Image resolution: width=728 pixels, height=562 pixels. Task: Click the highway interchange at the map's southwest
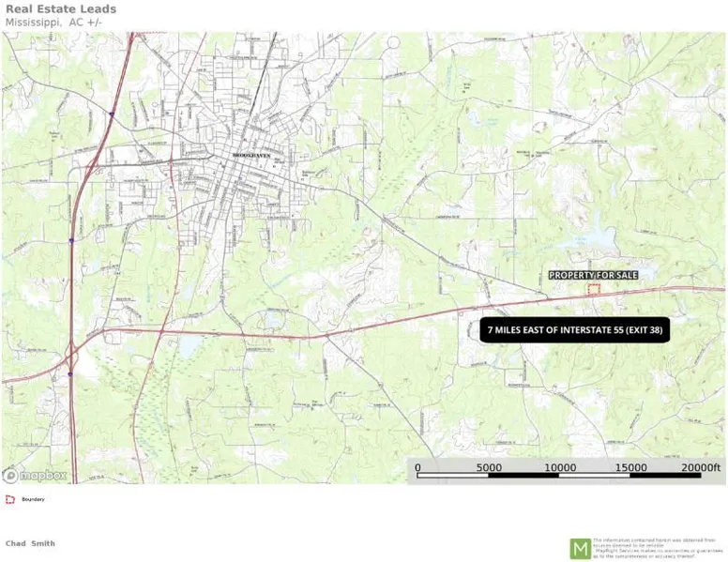coord(72,355)
